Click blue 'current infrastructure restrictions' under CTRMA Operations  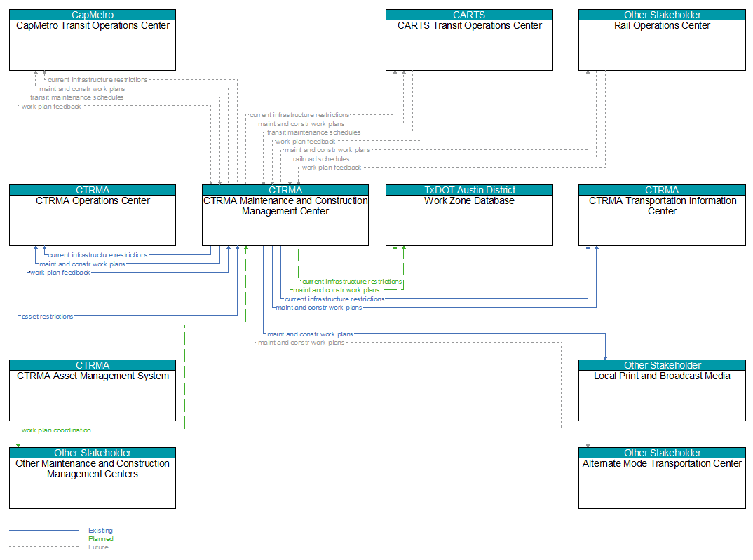[97, 255]
